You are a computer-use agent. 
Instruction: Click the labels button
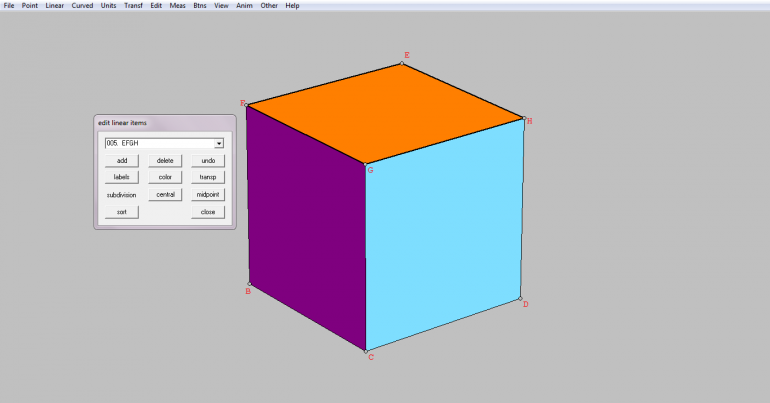[x=122, y=177]
